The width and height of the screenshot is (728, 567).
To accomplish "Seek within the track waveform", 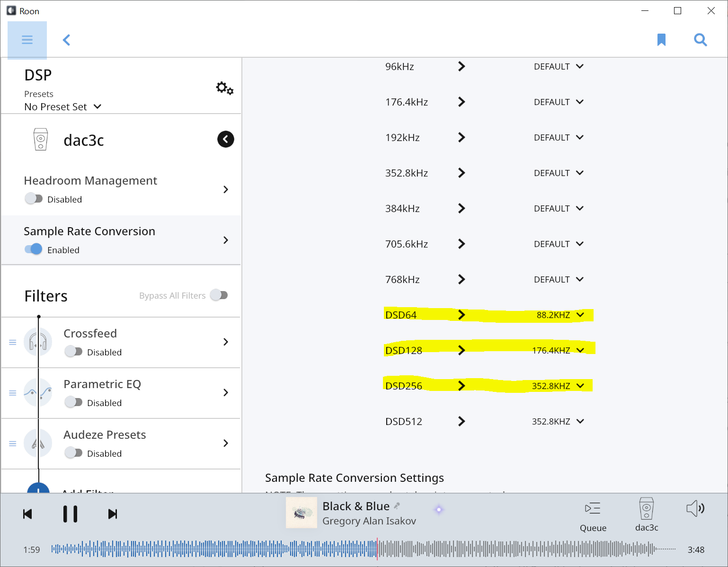I will coord(364,549).
